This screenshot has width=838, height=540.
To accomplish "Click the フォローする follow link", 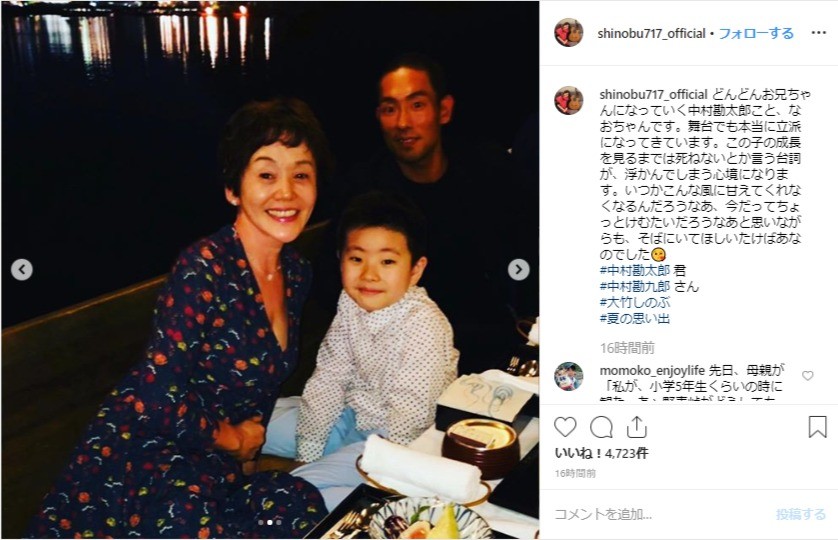I will pos(756,33).
